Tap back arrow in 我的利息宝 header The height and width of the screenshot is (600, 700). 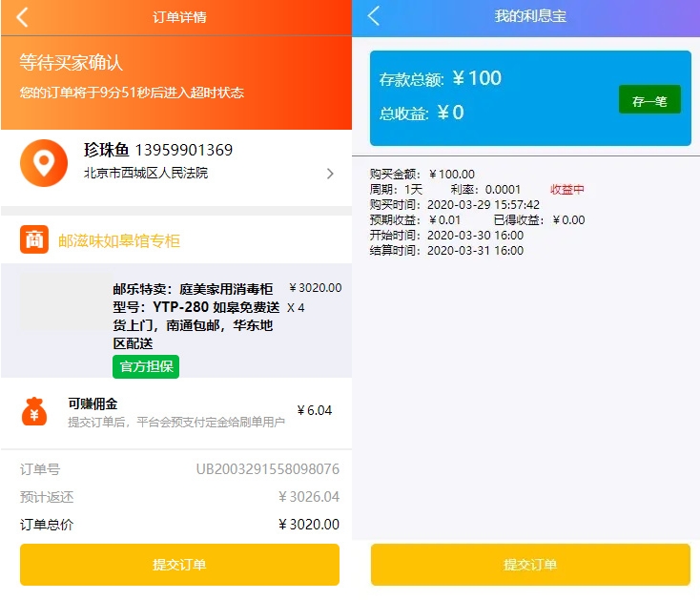click(x=374, y=16)
